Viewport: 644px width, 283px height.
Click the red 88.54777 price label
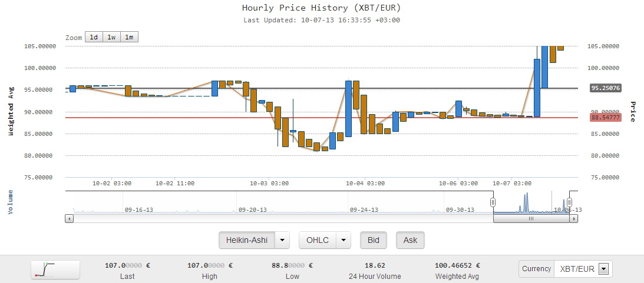tap(606, 118)
